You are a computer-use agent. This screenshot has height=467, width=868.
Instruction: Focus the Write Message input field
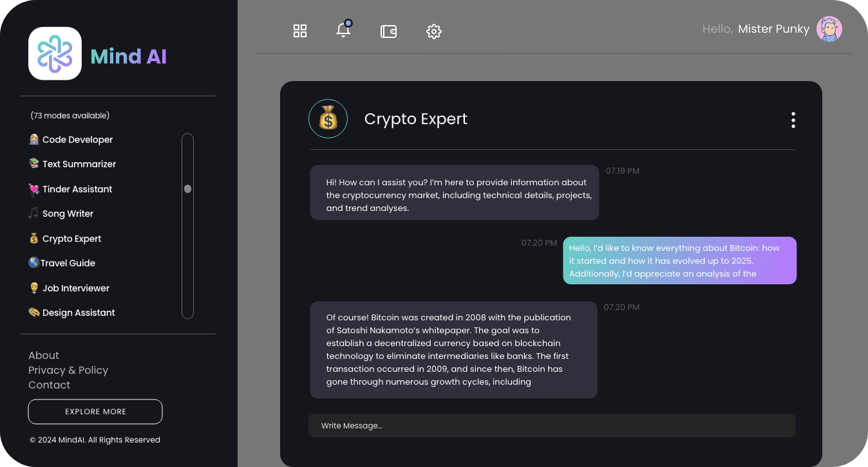[552, 426]
